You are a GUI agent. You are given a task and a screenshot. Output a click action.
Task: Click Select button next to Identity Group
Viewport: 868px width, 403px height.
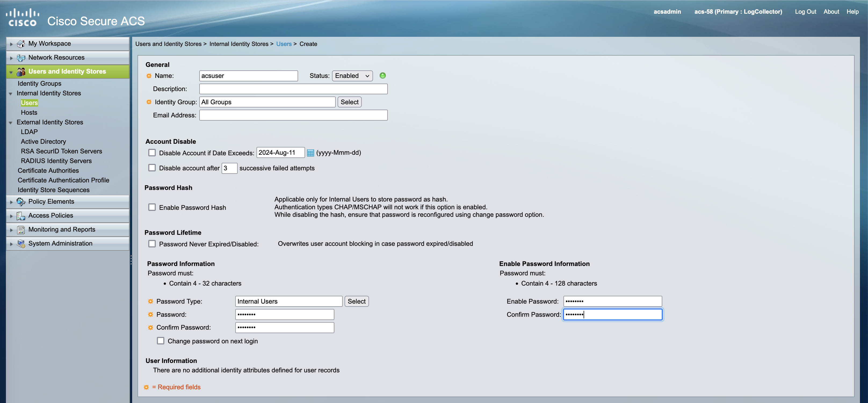(x=349, y=102)
